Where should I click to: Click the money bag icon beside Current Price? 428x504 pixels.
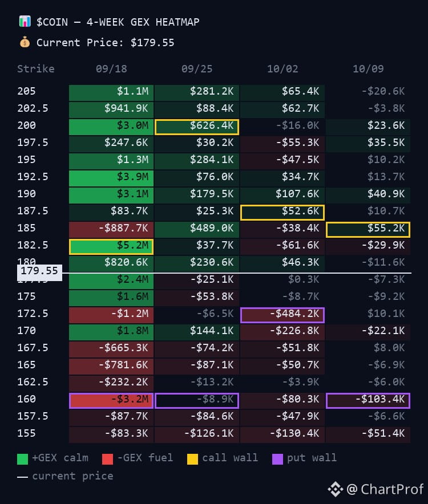[25, 42]
